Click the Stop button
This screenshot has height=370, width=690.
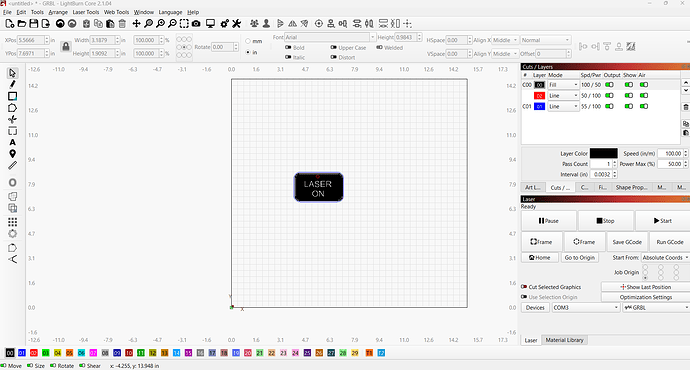[x=606, y=220]
